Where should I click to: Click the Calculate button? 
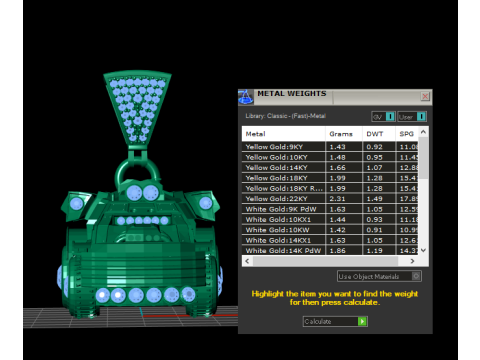335,321
